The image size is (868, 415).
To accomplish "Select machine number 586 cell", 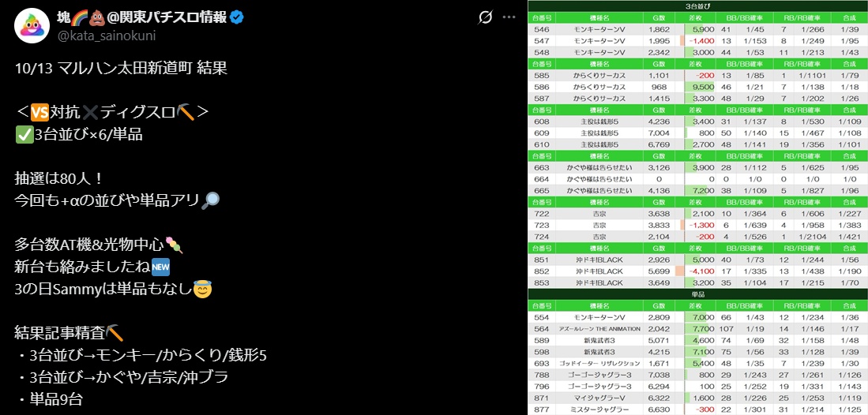I will 543,87.
